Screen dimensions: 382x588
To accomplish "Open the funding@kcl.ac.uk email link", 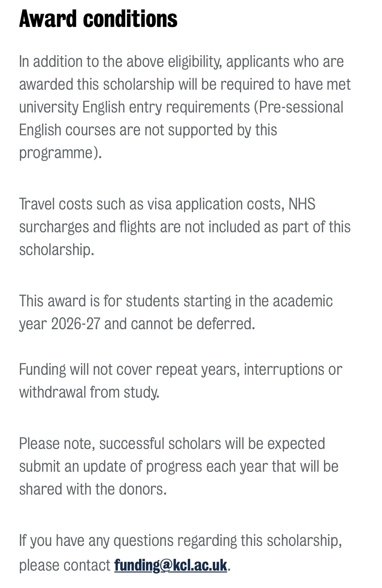I will point(170,565).
